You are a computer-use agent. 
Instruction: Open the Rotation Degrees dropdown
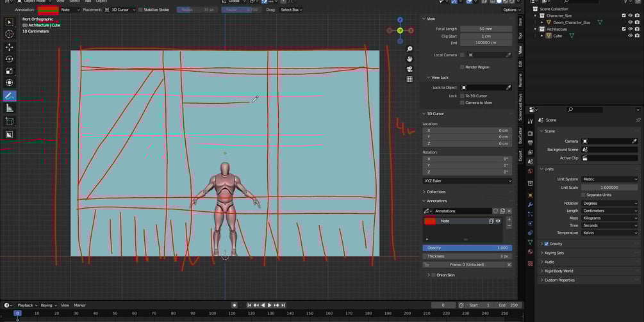point(610,204)
